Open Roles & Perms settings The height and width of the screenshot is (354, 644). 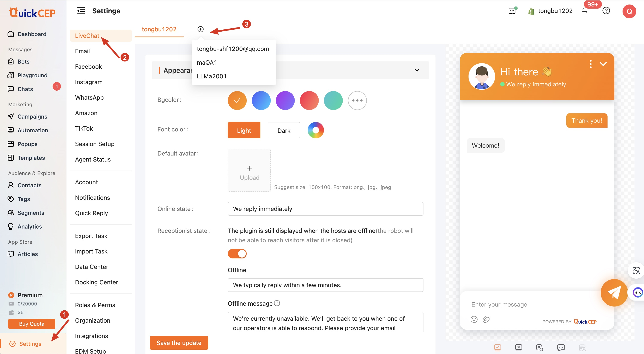tap(95, 305)
